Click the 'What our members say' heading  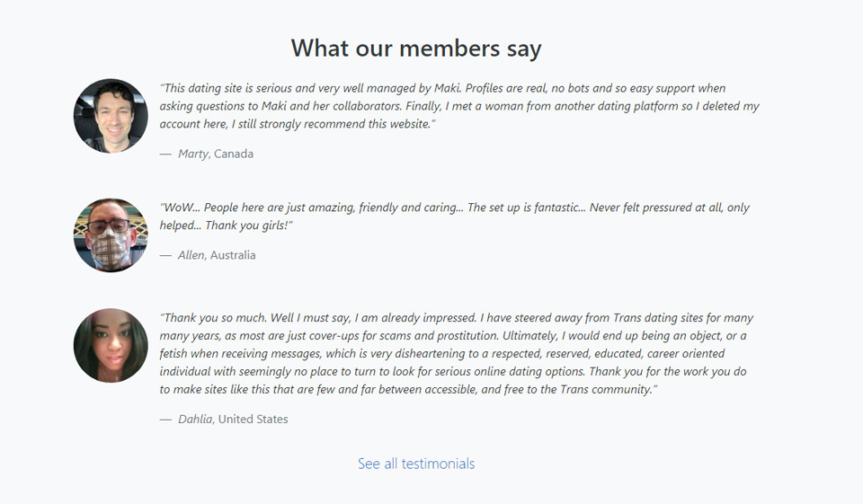416,48
